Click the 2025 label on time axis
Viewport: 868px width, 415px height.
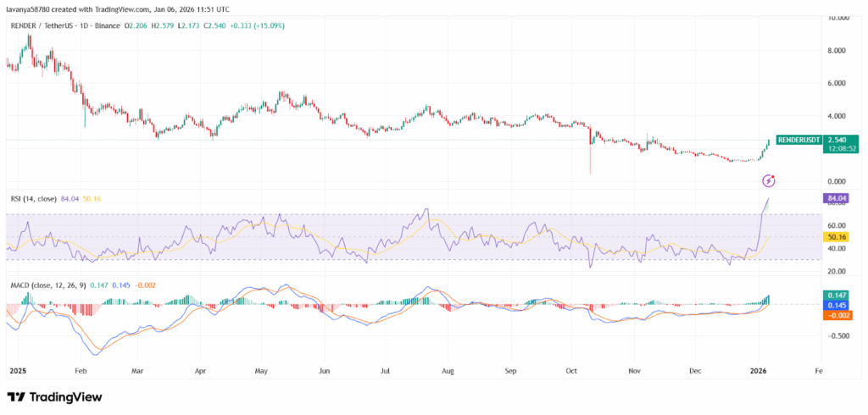click(19, 371)
